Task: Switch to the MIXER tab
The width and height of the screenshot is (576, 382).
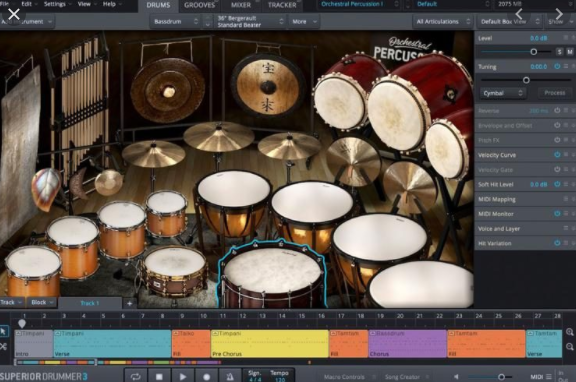Action: [241, 5]
